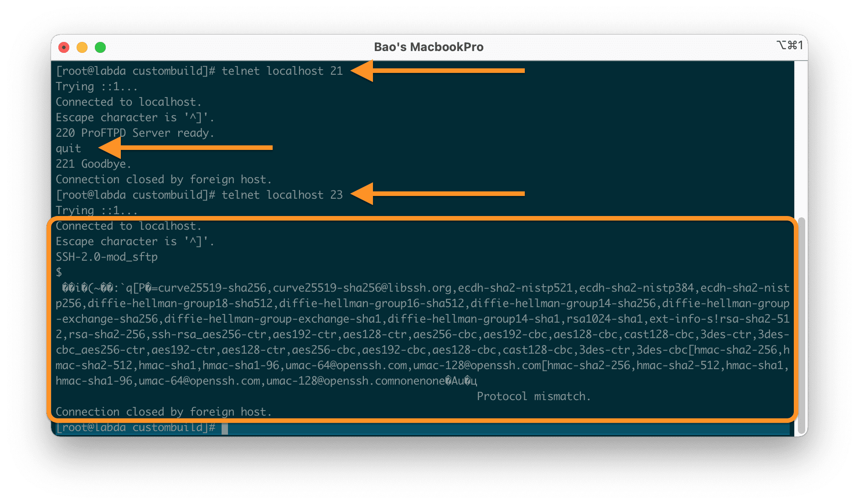859x504 pixels.
Task: Click the first 'Trying ::1...' line
Action: (x=97, y=87)
